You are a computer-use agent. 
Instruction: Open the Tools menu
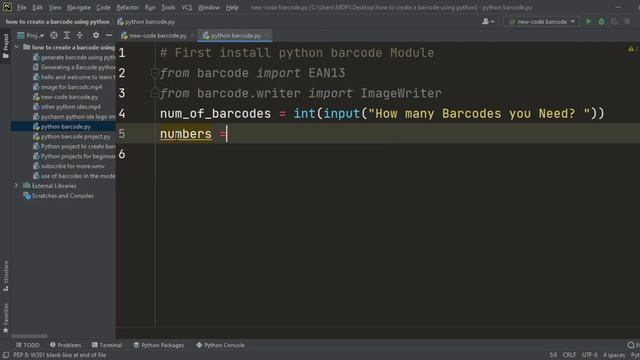(168, 7)
